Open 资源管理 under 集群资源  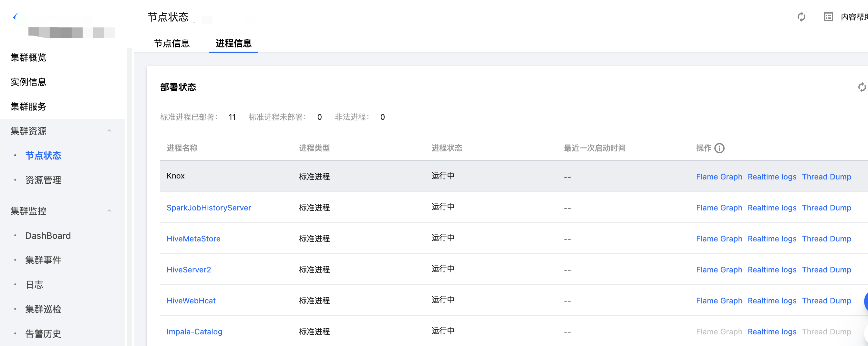(x=43, y=180)
